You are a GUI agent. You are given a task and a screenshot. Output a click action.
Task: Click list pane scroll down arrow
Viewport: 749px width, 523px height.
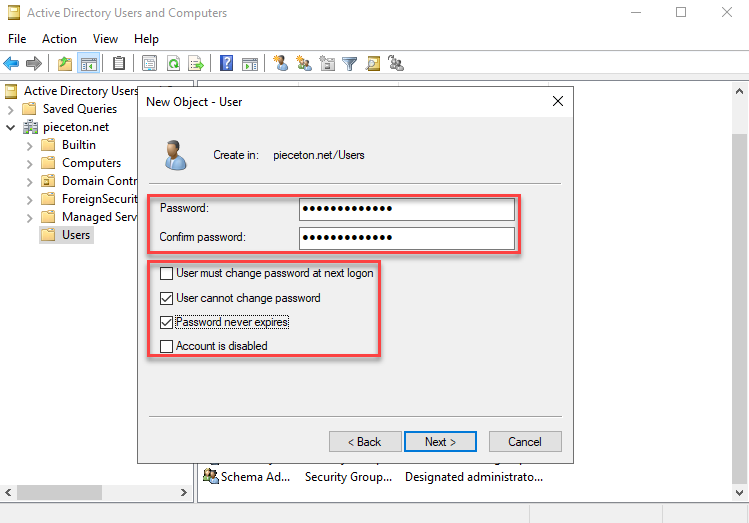[x=739, y=493]
